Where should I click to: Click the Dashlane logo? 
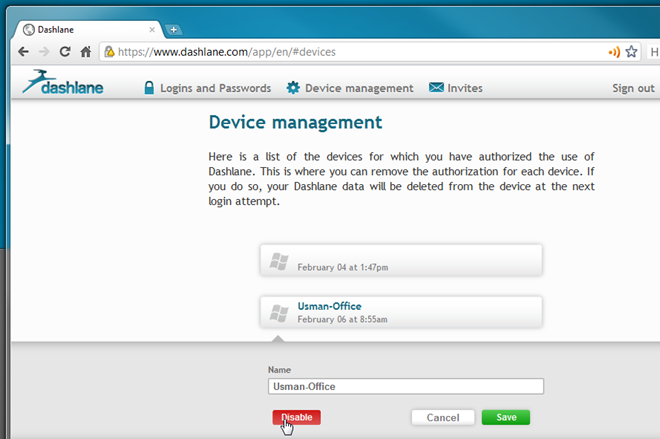(63, 82)
